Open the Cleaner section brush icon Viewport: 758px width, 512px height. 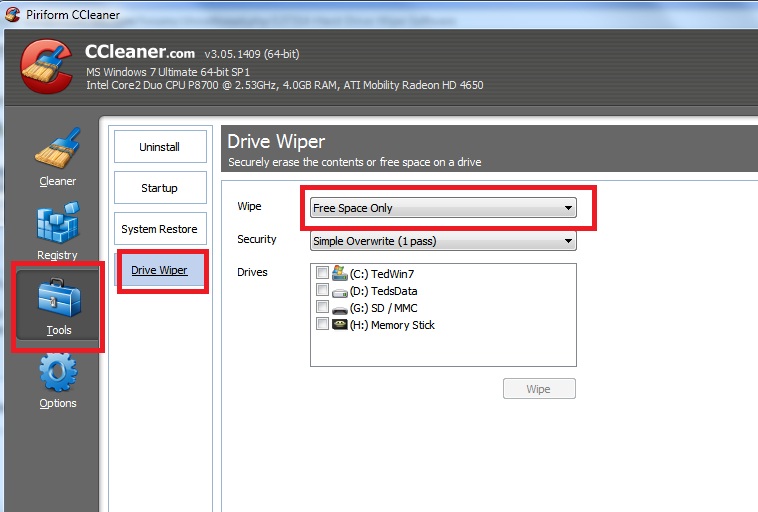(57, 148)
